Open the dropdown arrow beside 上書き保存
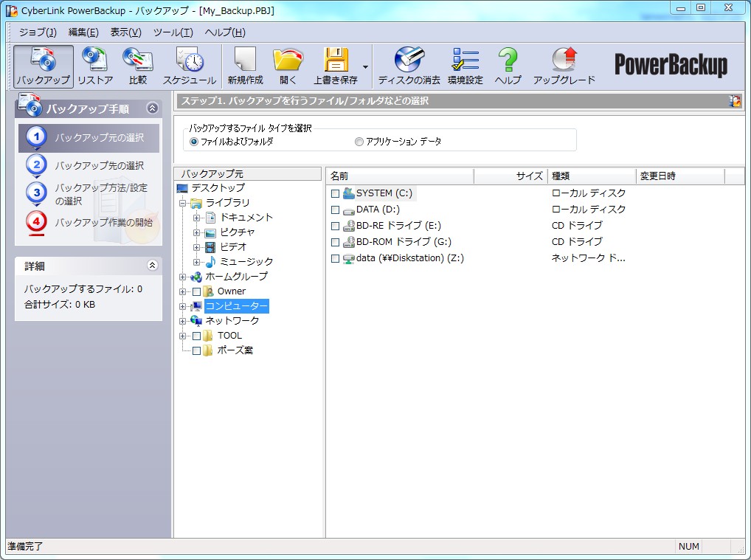Screen dimensions: 751x560 (x=365, y=66)
